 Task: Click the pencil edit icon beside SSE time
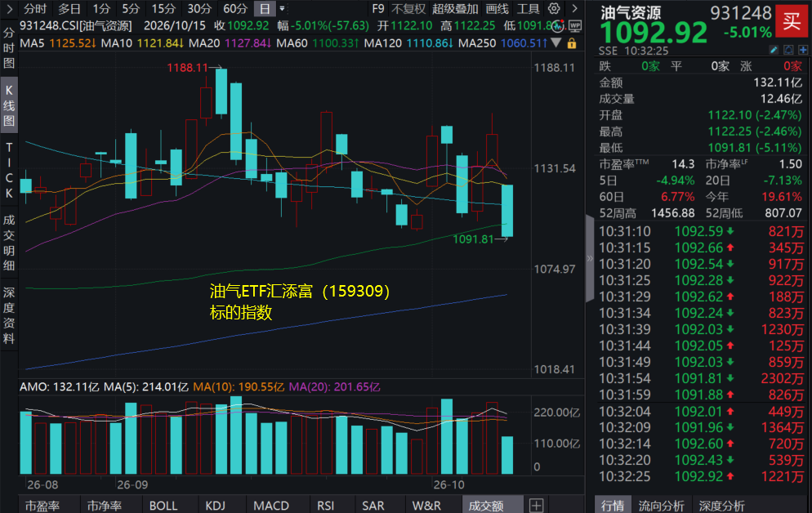(x=774, y=50)
